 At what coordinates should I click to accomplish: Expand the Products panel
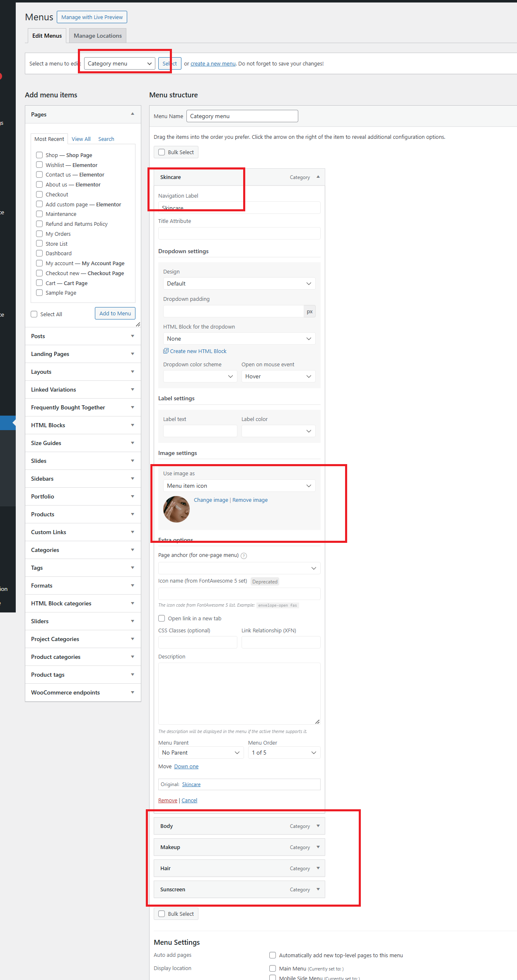coord(133,514)
